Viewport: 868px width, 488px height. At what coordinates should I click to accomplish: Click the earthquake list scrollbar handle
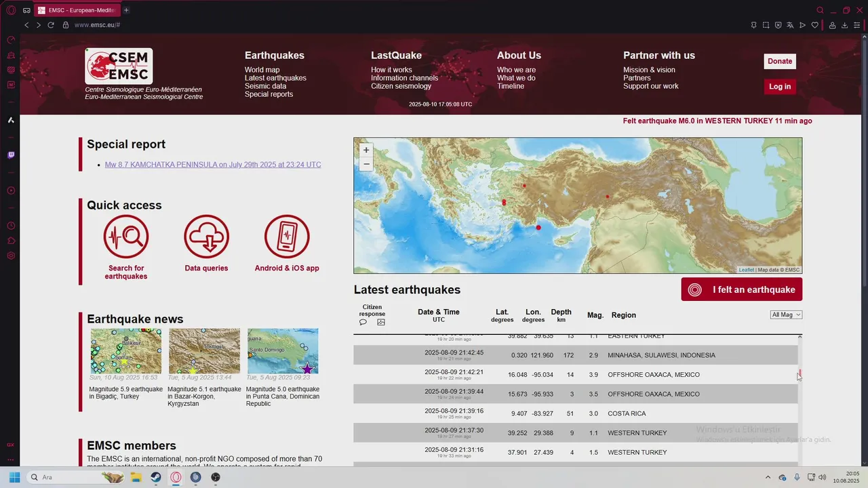[800, 372]
